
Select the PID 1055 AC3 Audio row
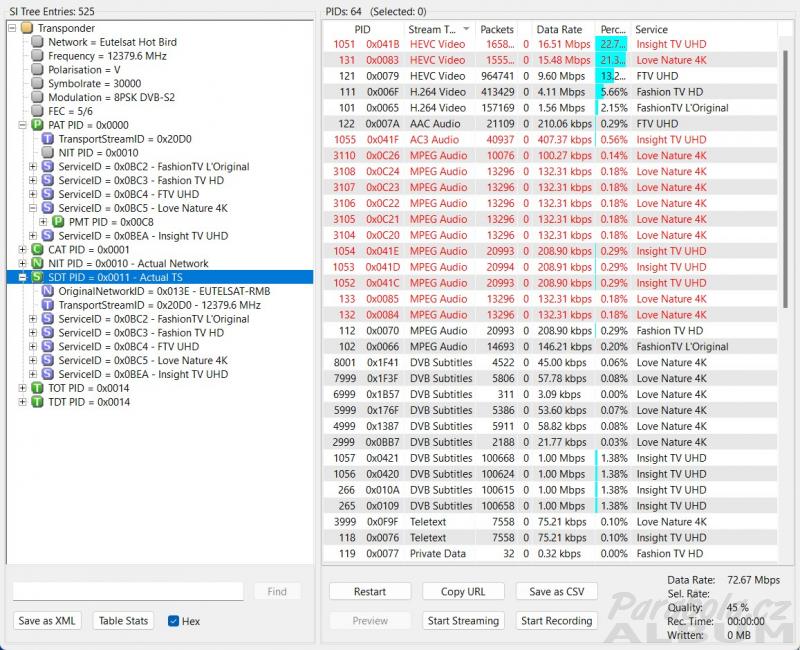point(550,139)
